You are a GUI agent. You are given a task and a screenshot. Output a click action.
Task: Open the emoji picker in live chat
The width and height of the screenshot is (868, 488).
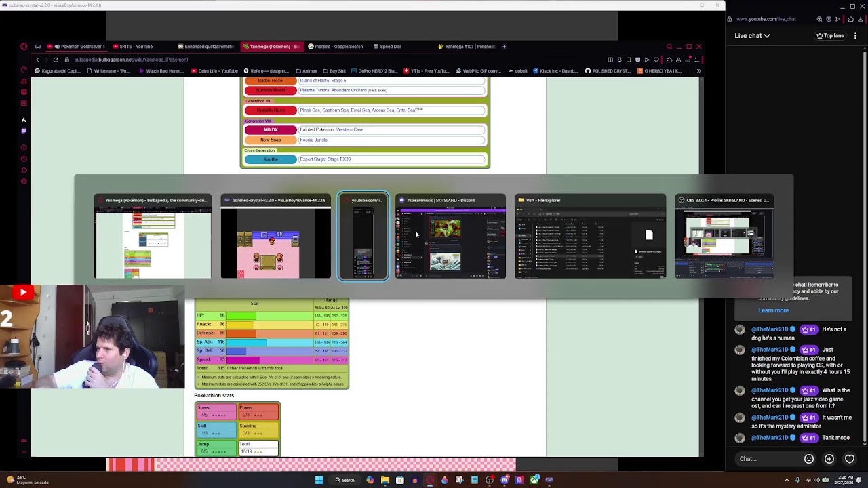(809, 459)
